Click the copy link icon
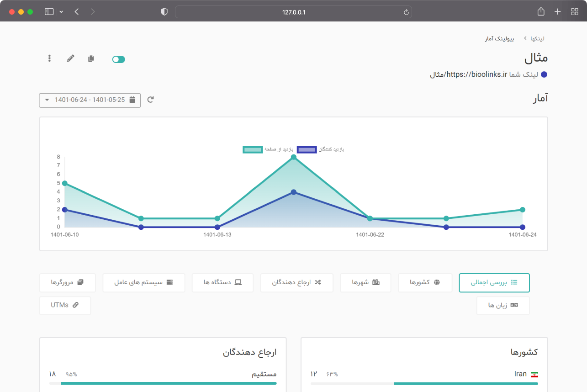Screen dimensions: 587x392 [x=91, y=58]
